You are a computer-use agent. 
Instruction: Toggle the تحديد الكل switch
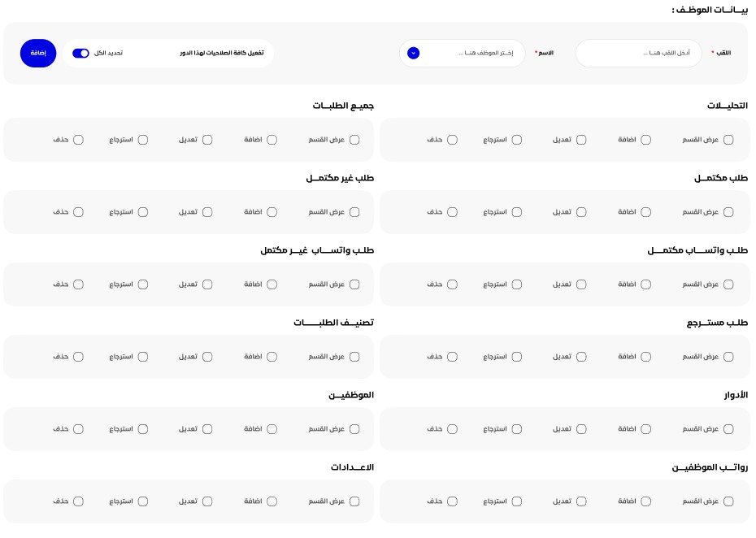coord(80,53)
